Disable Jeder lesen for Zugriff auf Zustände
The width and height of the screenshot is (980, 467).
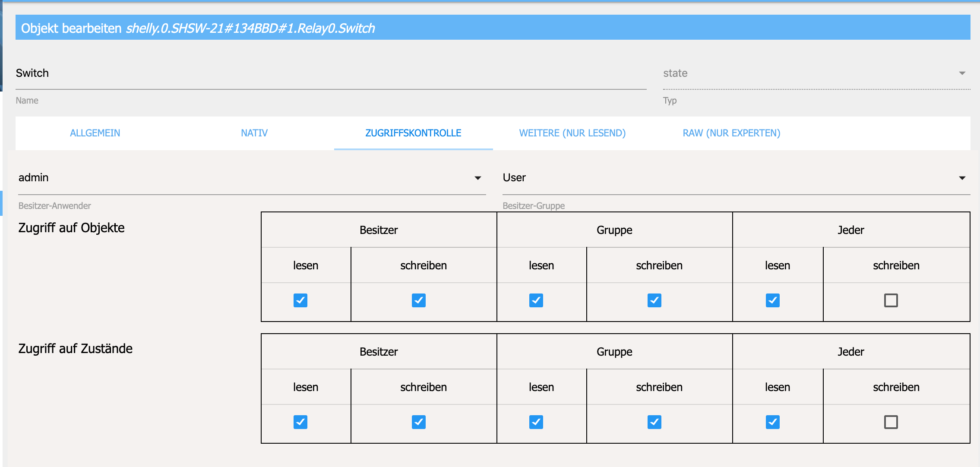[x=772, y=422]
